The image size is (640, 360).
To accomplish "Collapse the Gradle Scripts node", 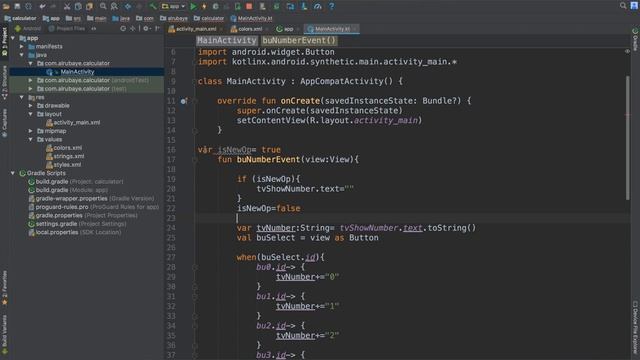I will [13, 173].
